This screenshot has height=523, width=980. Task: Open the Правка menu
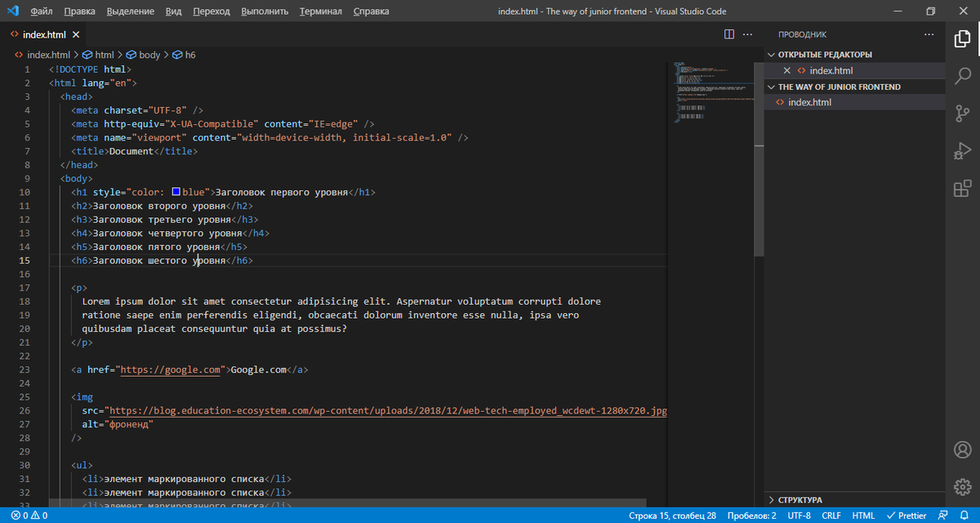click(79, 11)
